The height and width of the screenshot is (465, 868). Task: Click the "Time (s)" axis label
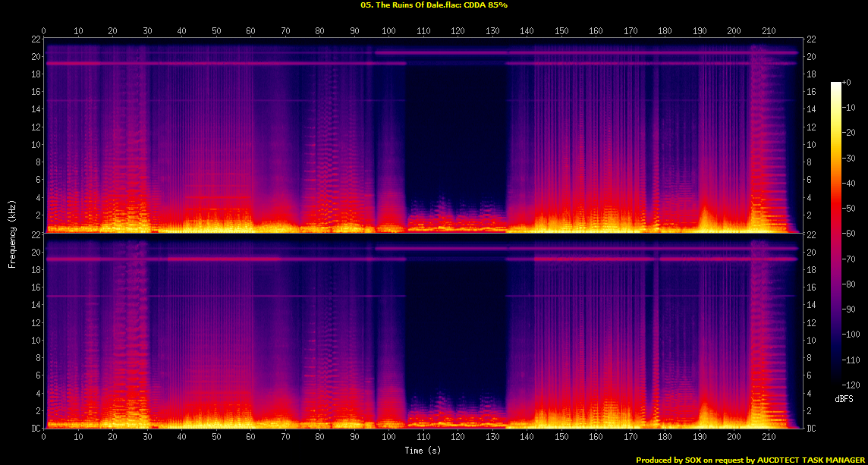(x=423, y=451)
